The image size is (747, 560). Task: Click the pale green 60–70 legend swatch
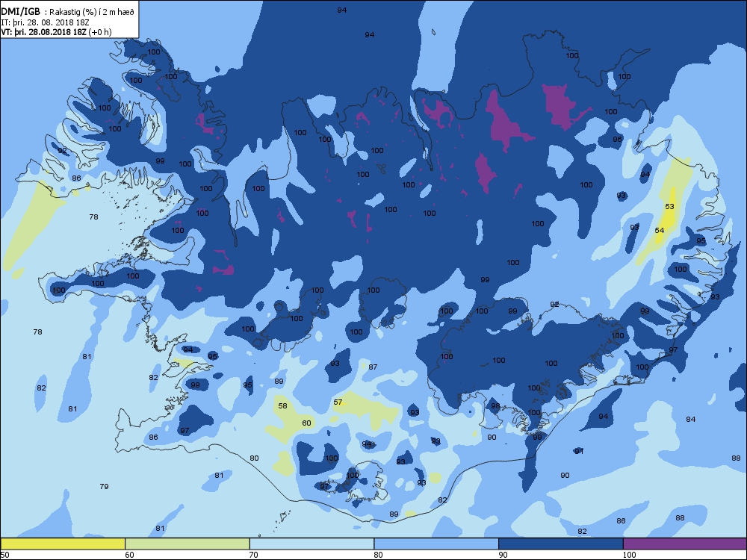pos(187,544)
